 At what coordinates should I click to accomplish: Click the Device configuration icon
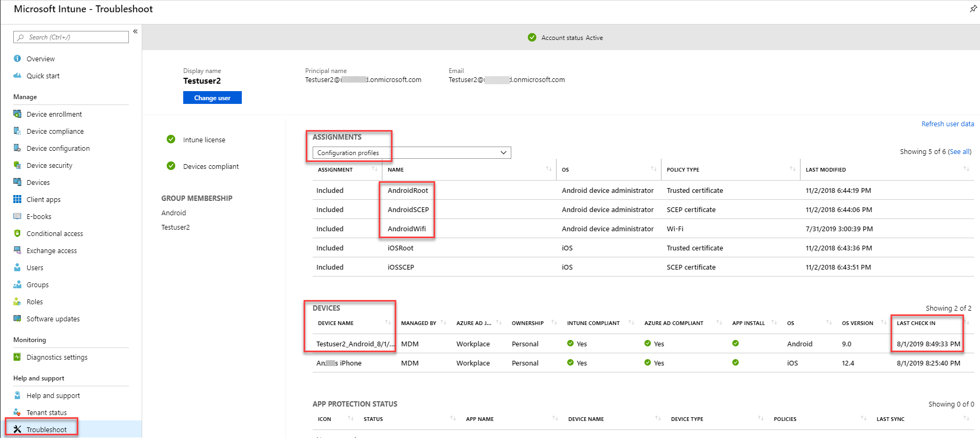pos(17,148)
